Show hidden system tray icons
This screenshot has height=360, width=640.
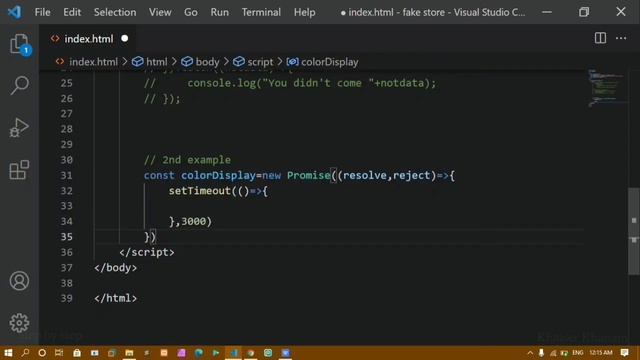point(530,353)
